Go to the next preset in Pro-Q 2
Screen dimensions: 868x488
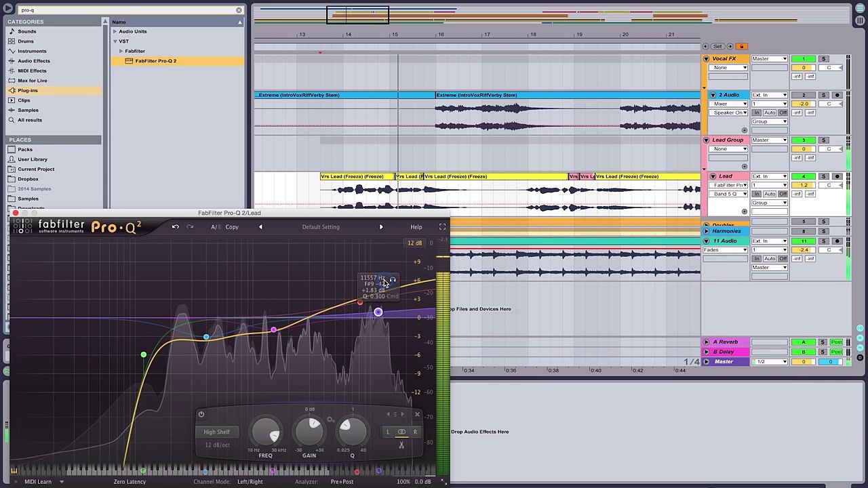[380, 227]
